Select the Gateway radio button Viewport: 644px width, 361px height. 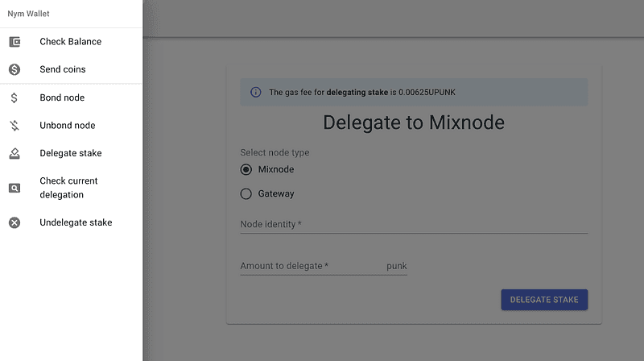246,193
